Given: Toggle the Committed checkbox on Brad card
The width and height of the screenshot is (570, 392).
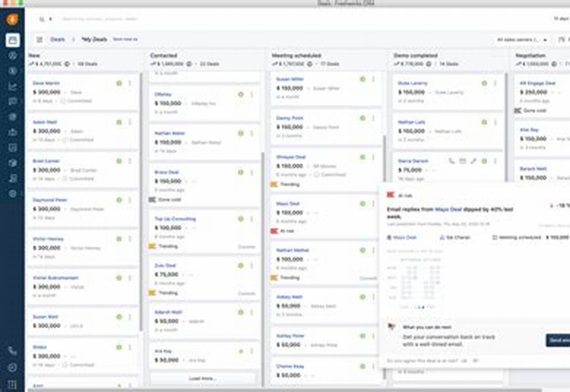Looking at the screenshot, I should pos(65,179).
